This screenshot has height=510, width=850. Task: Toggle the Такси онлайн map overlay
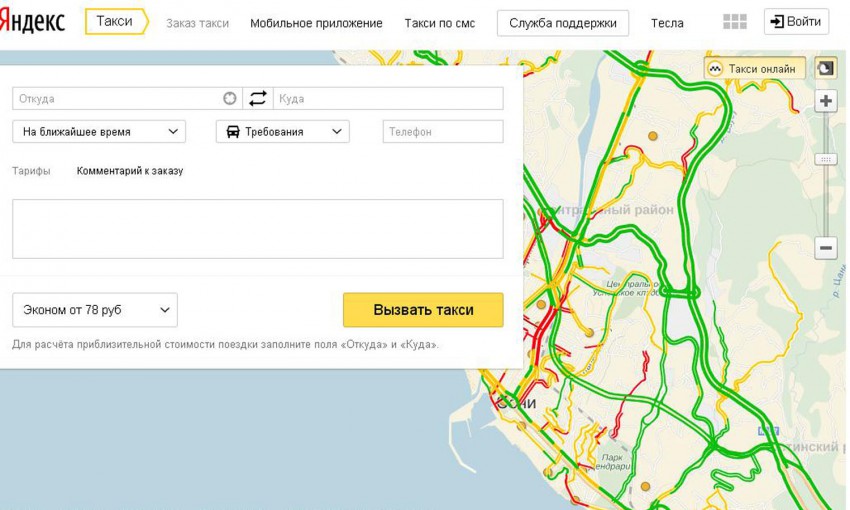(754, 69)
